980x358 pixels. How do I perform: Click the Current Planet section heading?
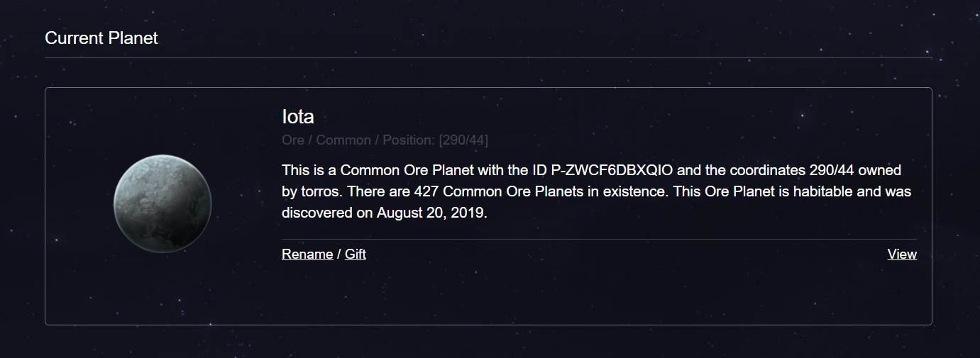tap(101, 38)
